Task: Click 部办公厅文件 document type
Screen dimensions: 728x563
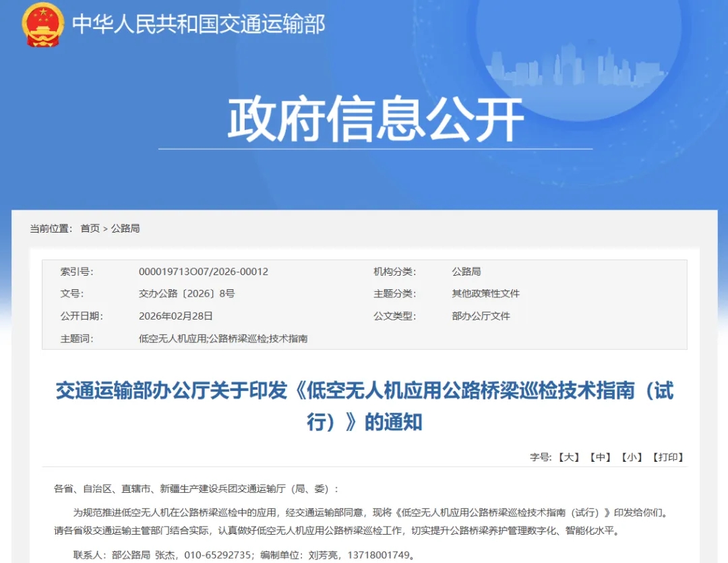Action: 481,316
